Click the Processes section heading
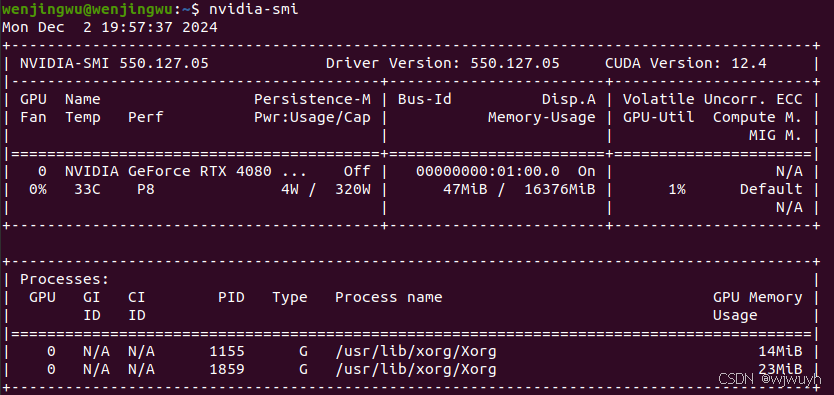 [x=64, y=279]
